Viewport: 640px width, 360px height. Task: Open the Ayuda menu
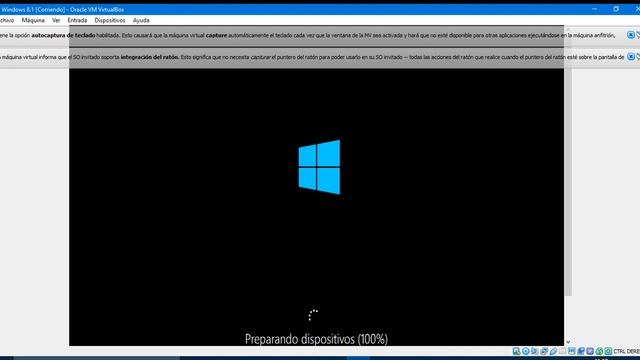tap(141, 20)
